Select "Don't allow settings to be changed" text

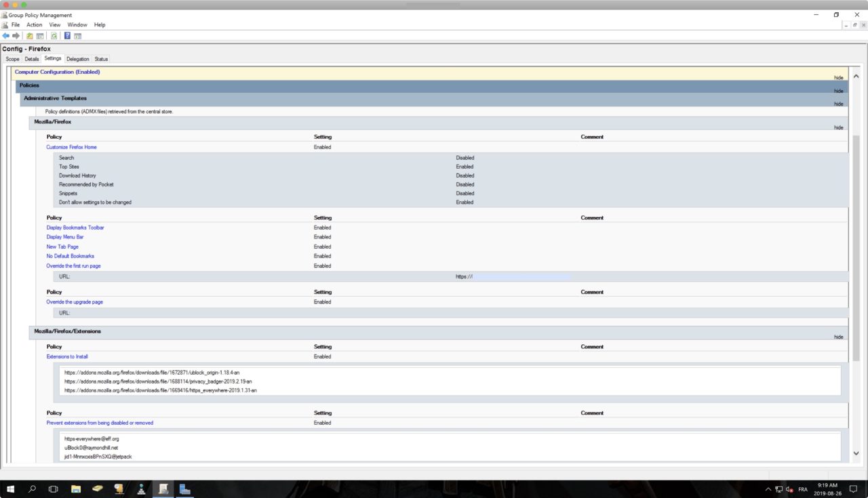95,203
